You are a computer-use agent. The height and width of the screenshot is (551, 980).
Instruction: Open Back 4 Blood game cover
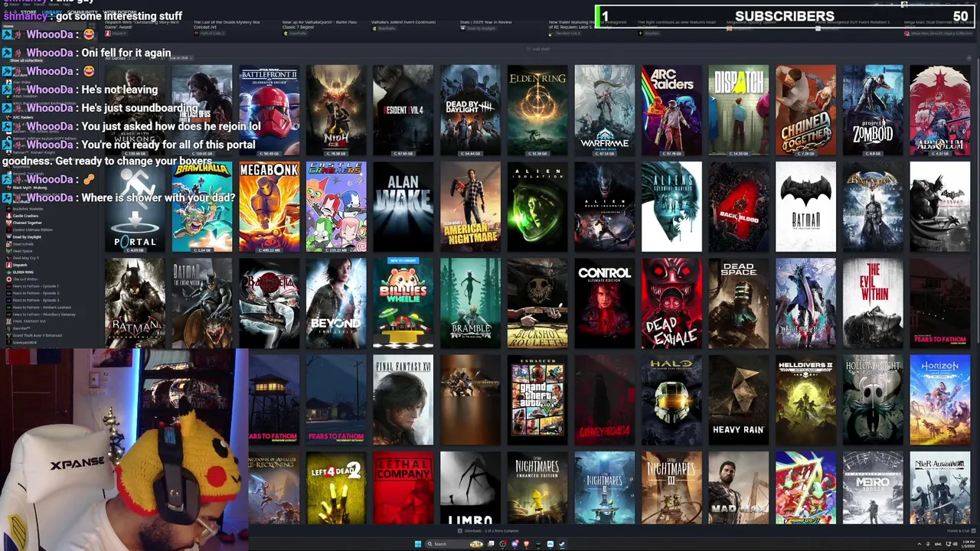[739, 207]
